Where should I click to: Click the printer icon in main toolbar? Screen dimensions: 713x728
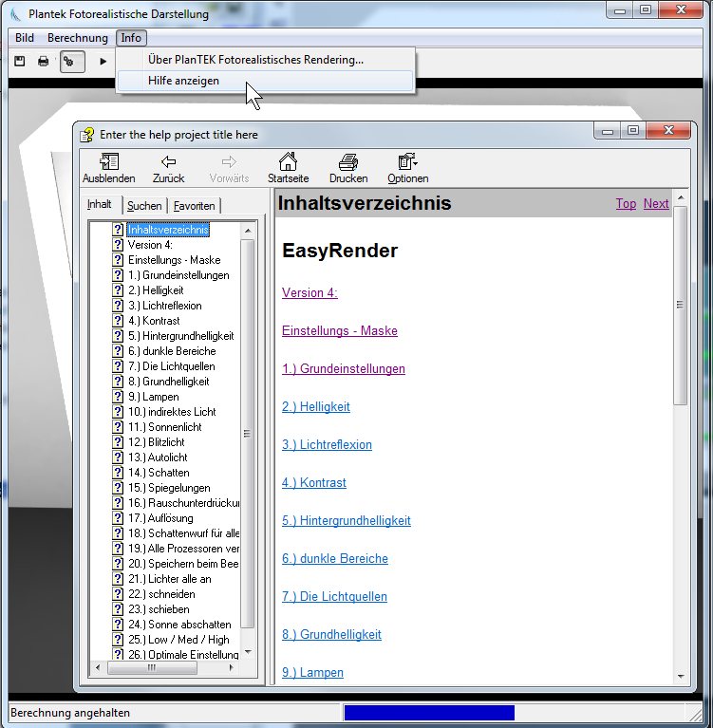[43, 62]
